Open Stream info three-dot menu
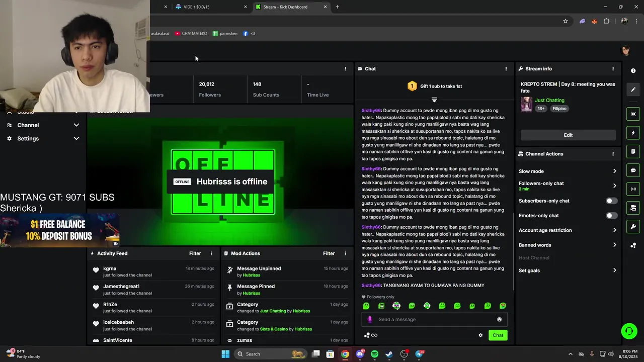Image resolution: width=644 pixels, height=362 pixels. click(613, 69)
